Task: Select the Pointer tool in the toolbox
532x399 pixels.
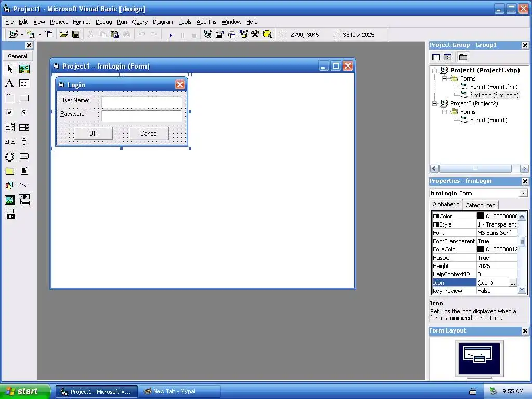Action: point(10,69)
